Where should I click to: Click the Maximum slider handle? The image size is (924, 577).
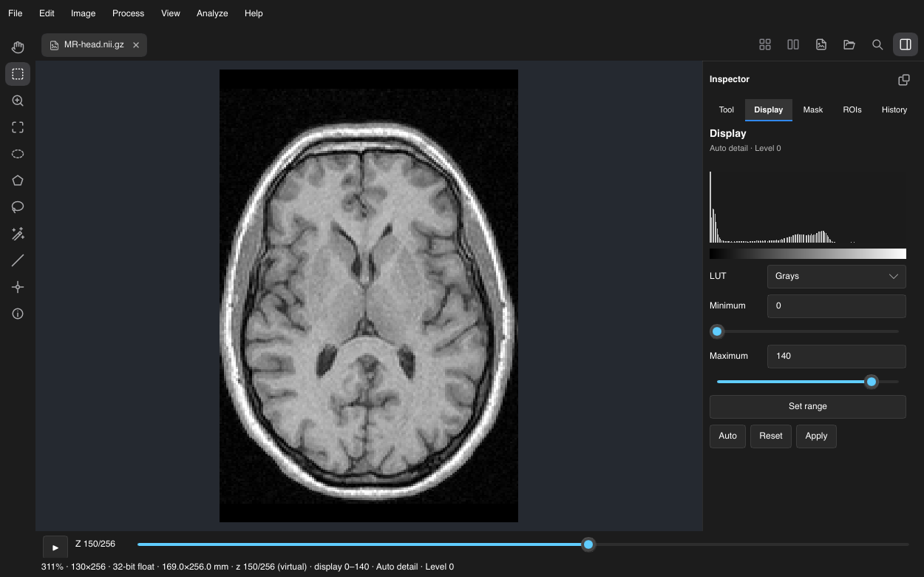(872, 382)
